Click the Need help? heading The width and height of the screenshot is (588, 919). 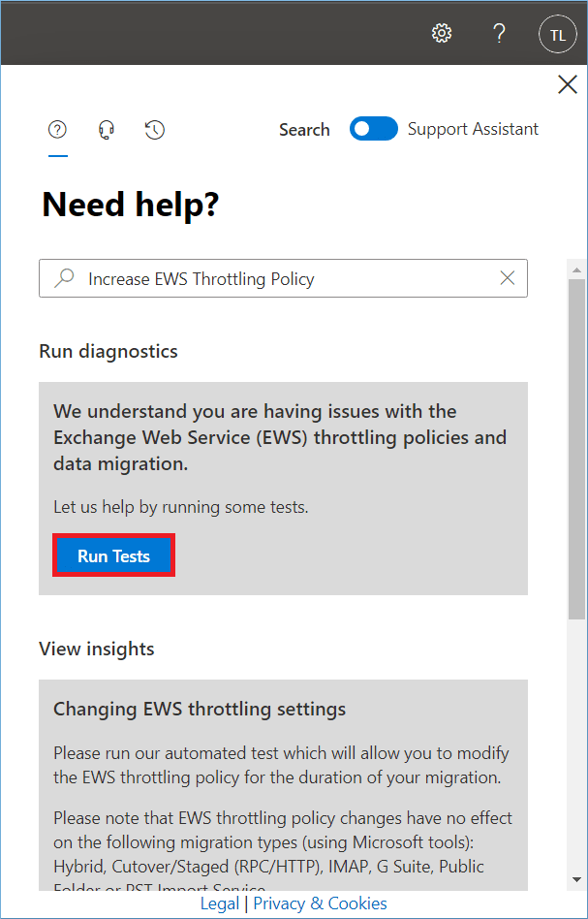(131, 206)
